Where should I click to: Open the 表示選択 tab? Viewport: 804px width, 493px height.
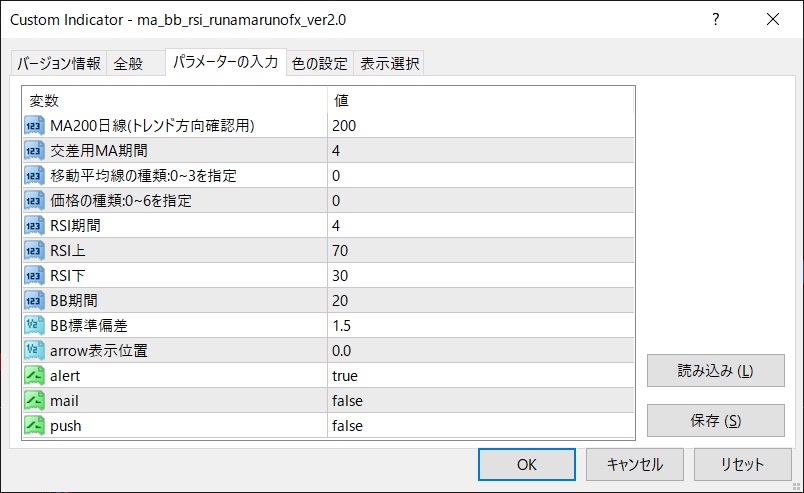coord(390,64)
